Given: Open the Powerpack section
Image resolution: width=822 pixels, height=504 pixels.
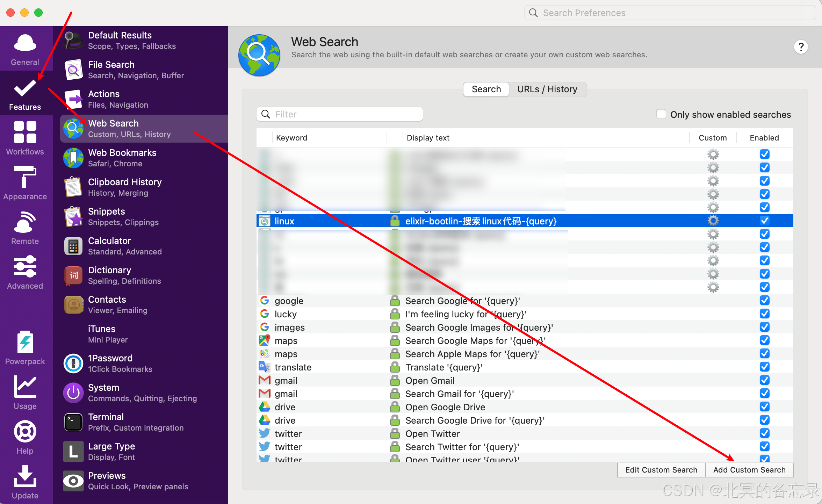Looking at the screenshot, I should (25, 348).
